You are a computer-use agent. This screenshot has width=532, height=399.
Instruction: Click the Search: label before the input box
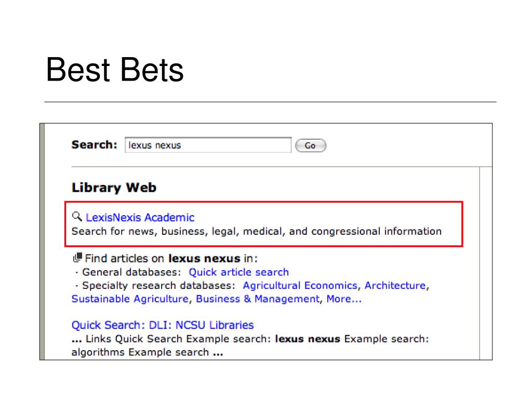tap(95, 145)
